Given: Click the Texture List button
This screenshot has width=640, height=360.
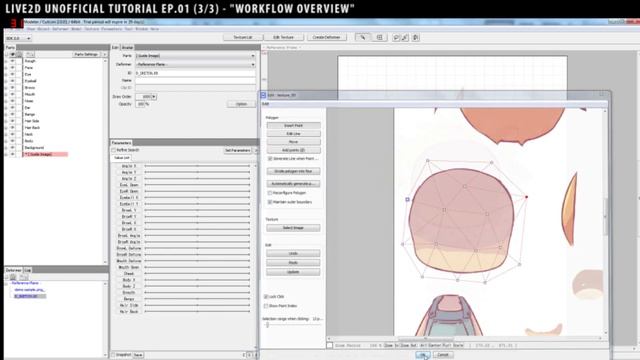Looking at the screenshot, I should tap(242, 37).
